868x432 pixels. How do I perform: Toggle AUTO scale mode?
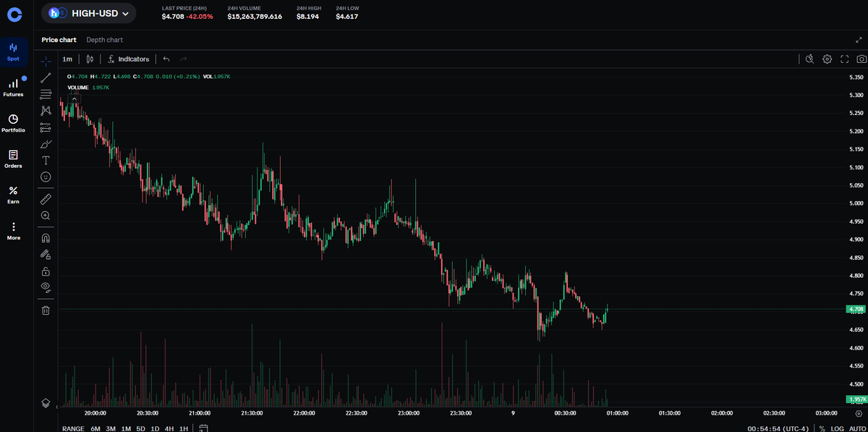[856, 428]
